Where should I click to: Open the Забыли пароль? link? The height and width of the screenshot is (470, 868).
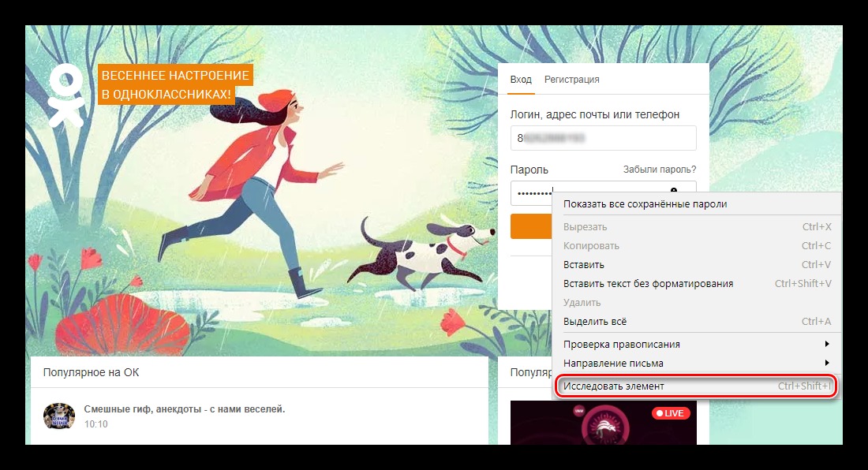[x=660, y=170]
